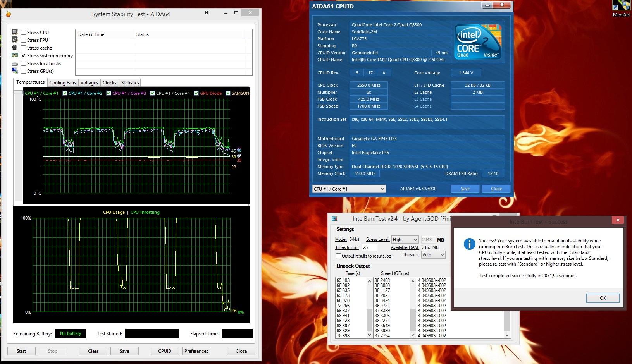Screen dimensions: 632x364
Task: Click the No battery status value
Action: pos(71,333)
